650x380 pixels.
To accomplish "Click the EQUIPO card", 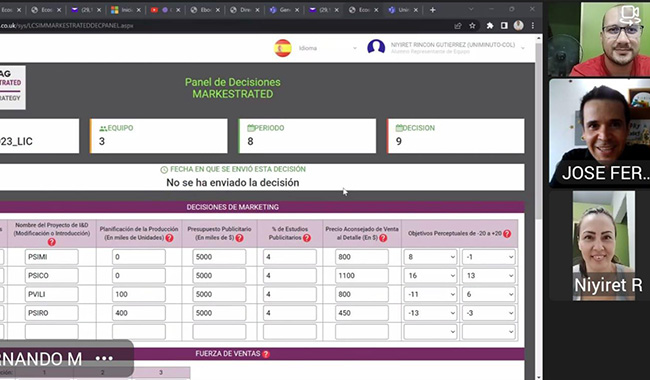I will pos(159,136).
